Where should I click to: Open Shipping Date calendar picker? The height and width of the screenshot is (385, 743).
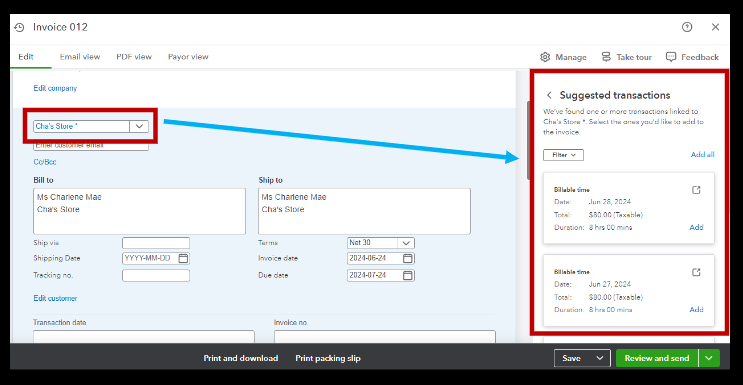(183, 258)
